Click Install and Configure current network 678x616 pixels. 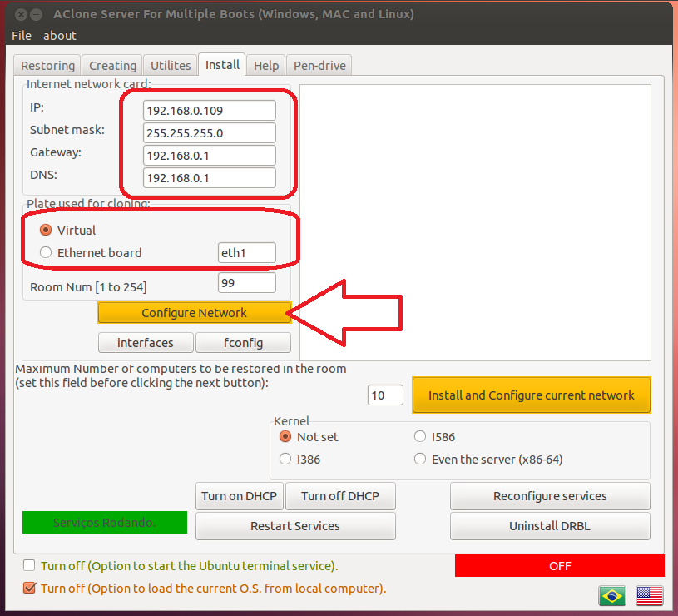532,395
